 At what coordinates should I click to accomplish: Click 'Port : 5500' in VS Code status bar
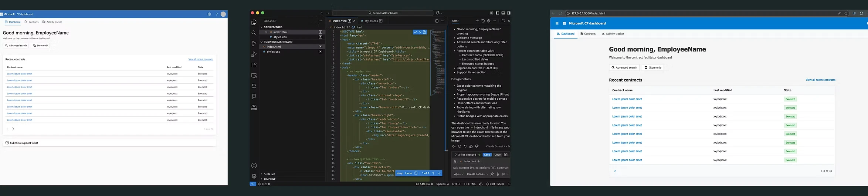495,184
